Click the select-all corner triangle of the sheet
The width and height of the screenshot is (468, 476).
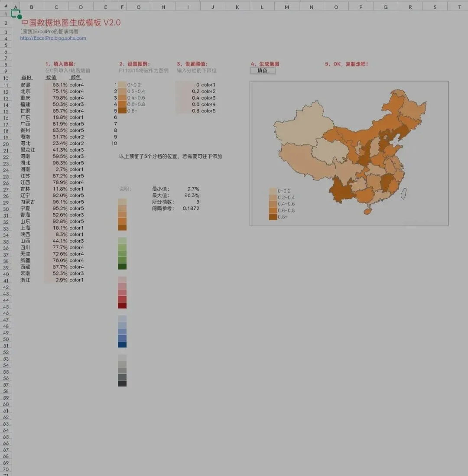pyautogui.click(x=6, y=6)
